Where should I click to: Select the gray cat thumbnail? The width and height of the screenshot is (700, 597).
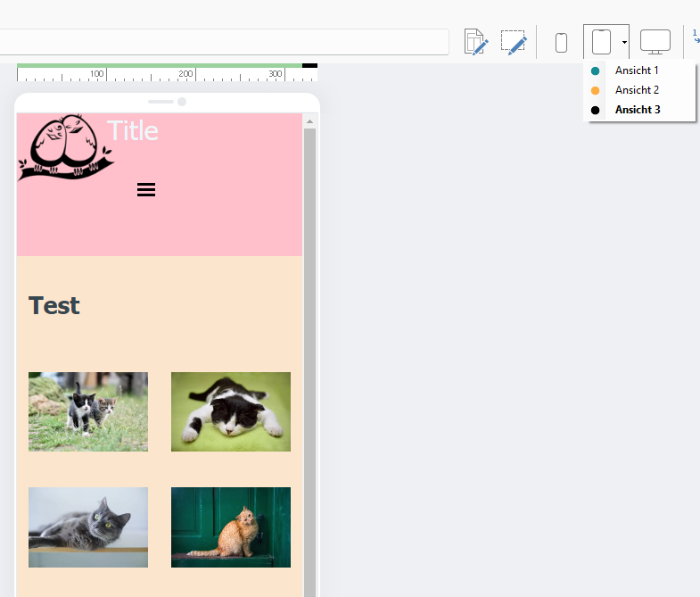pyautogui.click(x=88, y=527)
